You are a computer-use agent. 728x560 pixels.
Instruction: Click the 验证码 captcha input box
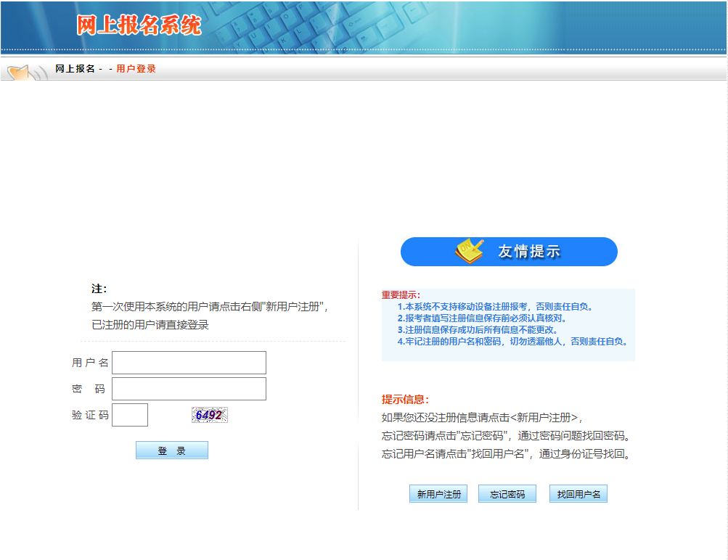tap(130, 415)
